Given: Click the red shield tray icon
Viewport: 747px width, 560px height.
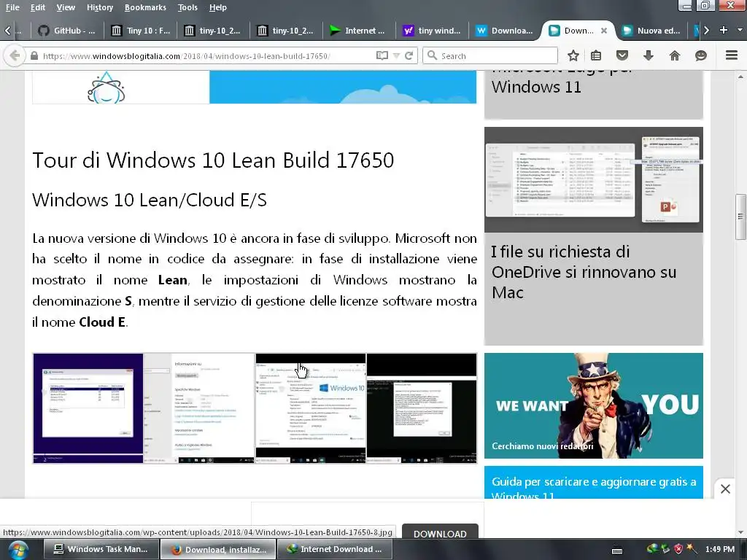Looking at the screenshot, I should [x=678, y=549].
